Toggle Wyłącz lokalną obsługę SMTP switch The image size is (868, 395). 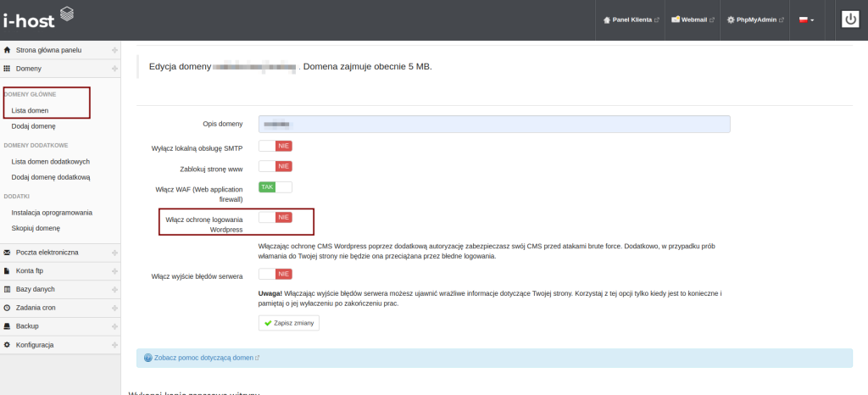275,146
